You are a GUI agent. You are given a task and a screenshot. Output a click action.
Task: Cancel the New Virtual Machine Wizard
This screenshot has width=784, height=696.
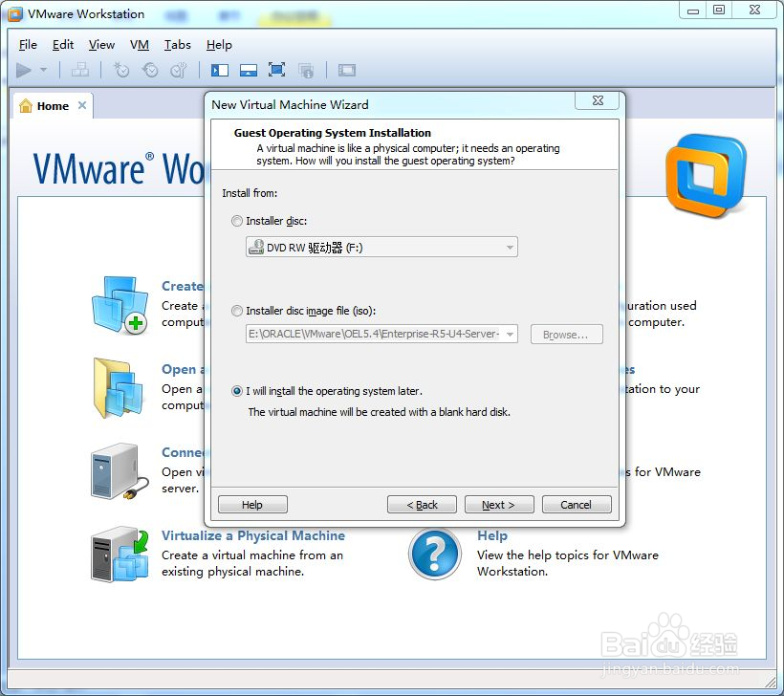point(577,505)
